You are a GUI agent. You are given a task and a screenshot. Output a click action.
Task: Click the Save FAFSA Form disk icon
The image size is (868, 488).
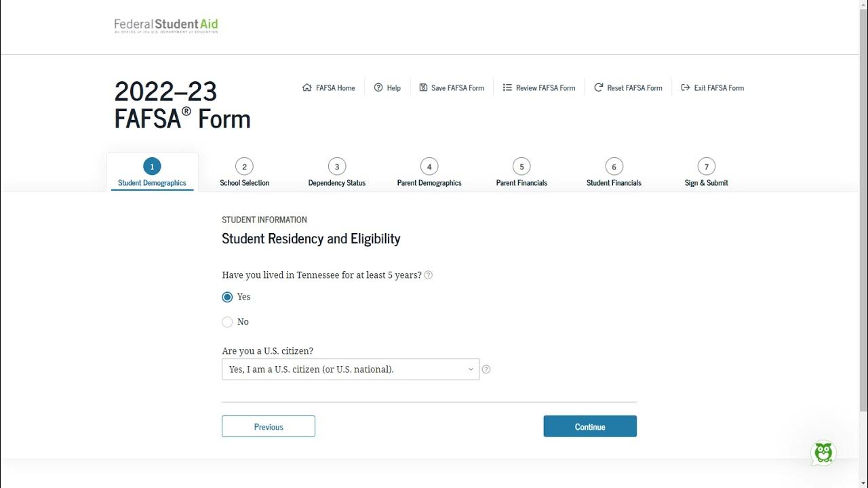(x=423, y=87)
